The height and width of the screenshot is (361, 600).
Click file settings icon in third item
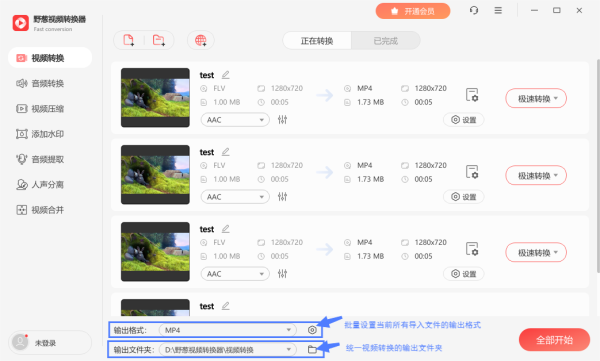[x=472, y=249]
